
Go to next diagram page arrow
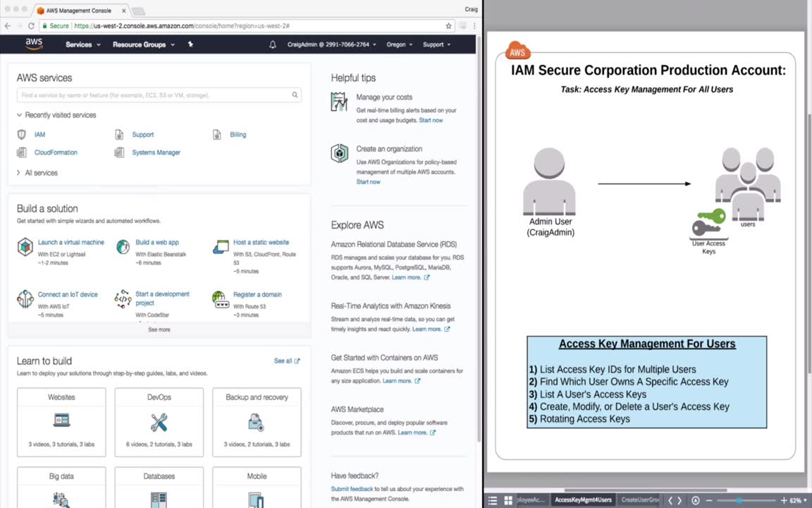click(680, 500)
